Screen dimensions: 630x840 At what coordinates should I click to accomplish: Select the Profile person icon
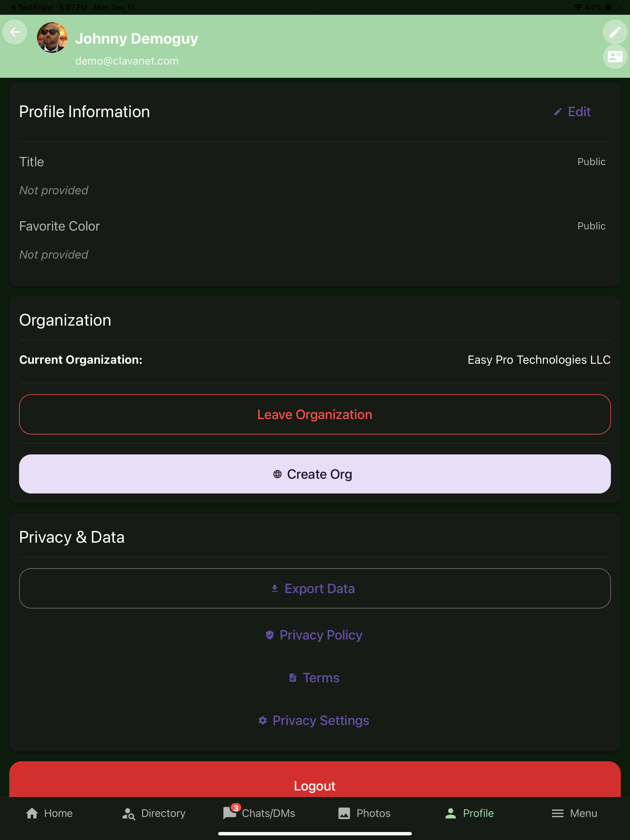click(450, 813)
